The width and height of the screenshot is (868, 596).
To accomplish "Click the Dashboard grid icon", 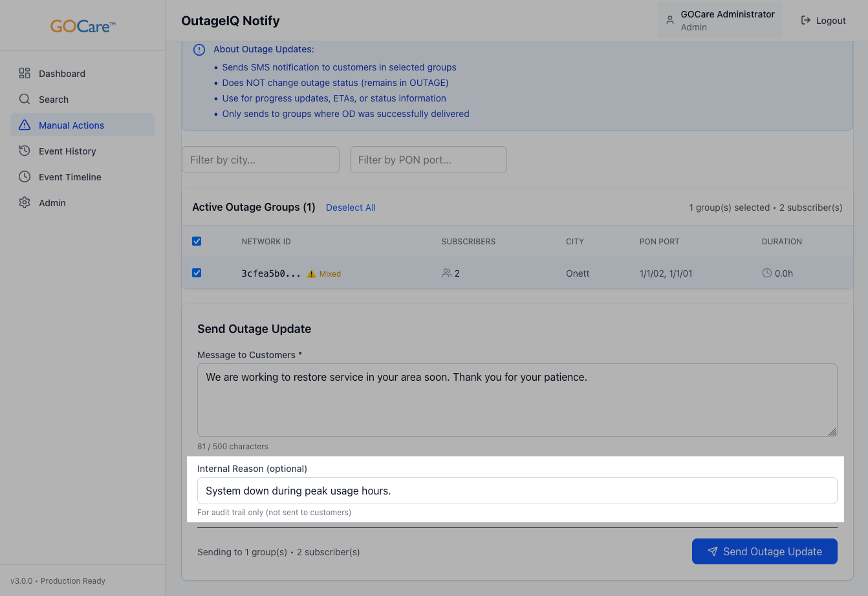I will (25, 73).
